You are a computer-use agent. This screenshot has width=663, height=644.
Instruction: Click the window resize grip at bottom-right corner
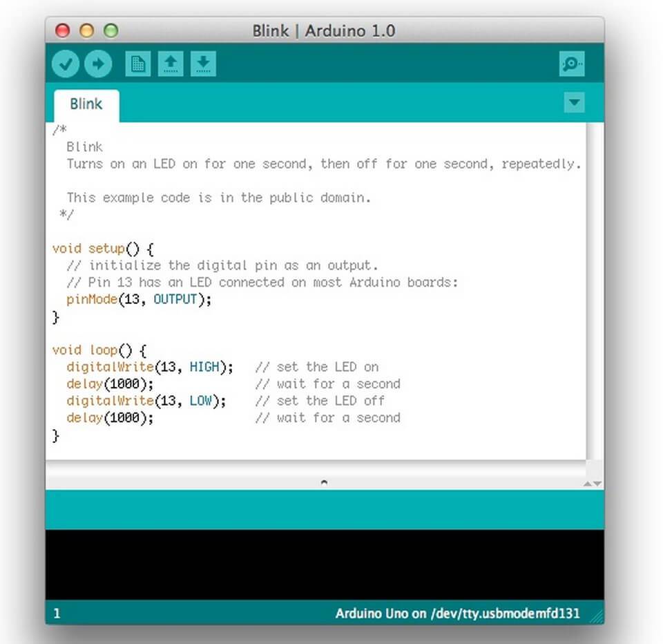coord(597,617)
